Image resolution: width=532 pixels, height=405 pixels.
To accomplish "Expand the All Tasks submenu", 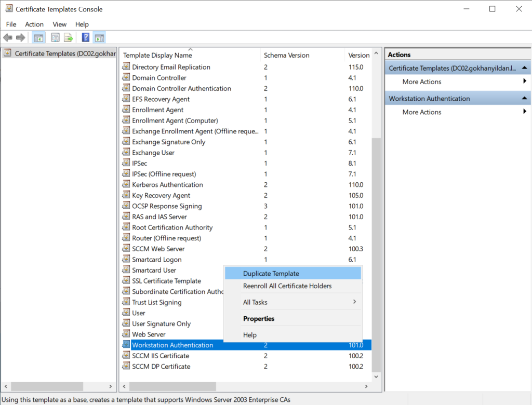I will point(293,302).
